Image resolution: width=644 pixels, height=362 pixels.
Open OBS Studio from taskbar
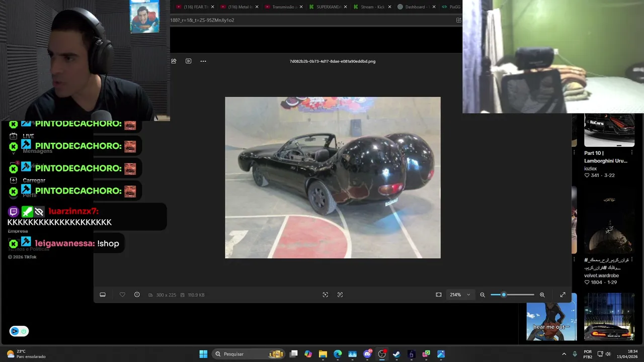pyautogui.click(x=382, y=354)
